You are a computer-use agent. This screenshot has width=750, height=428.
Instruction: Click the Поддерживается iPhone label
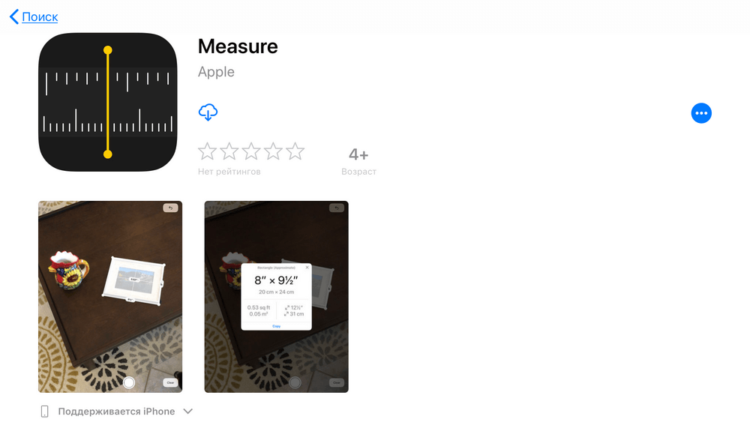click(x=116, y=411)
